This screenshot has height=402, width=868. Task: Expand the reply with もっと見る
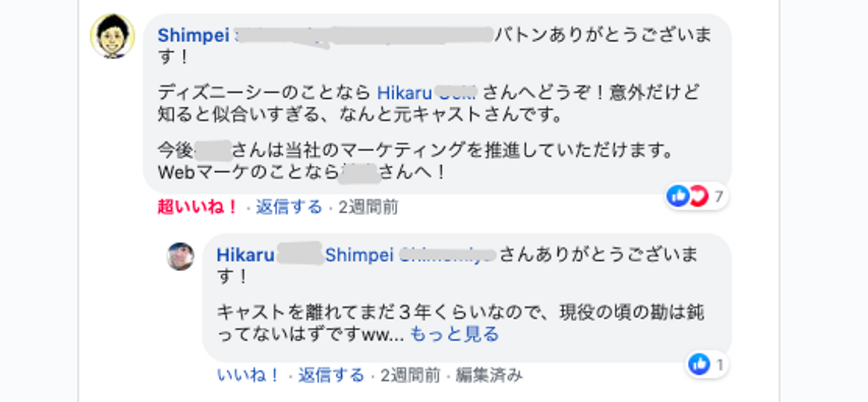click(454, 334)
